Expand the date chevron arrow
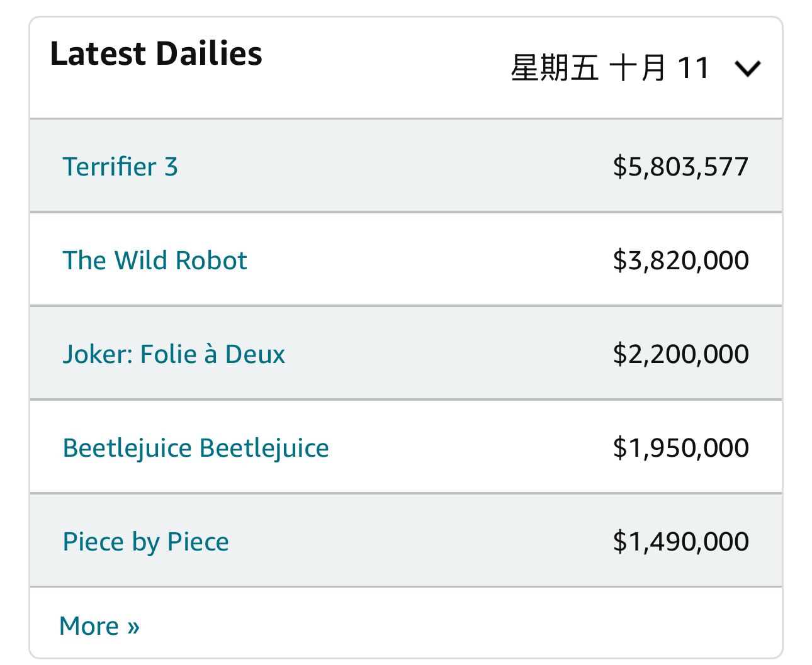Viewport: 812px width, 665px height. coord(747,68)
